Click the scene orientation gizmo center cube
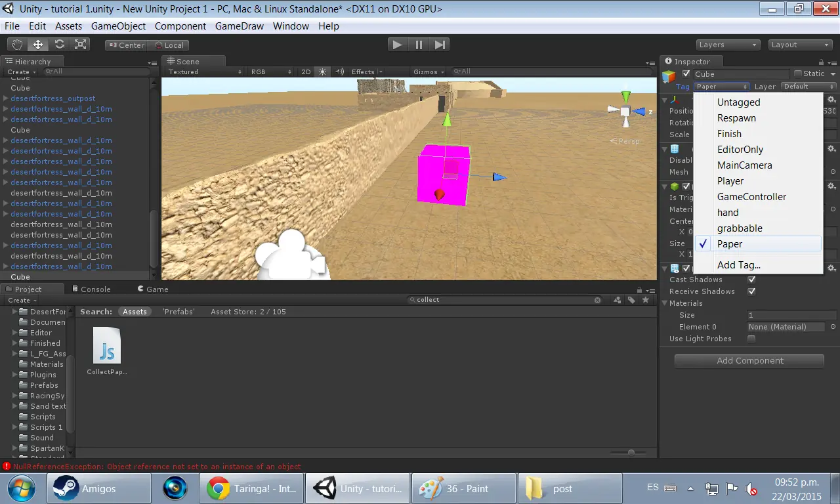840x504 pixels. (625, 112)
